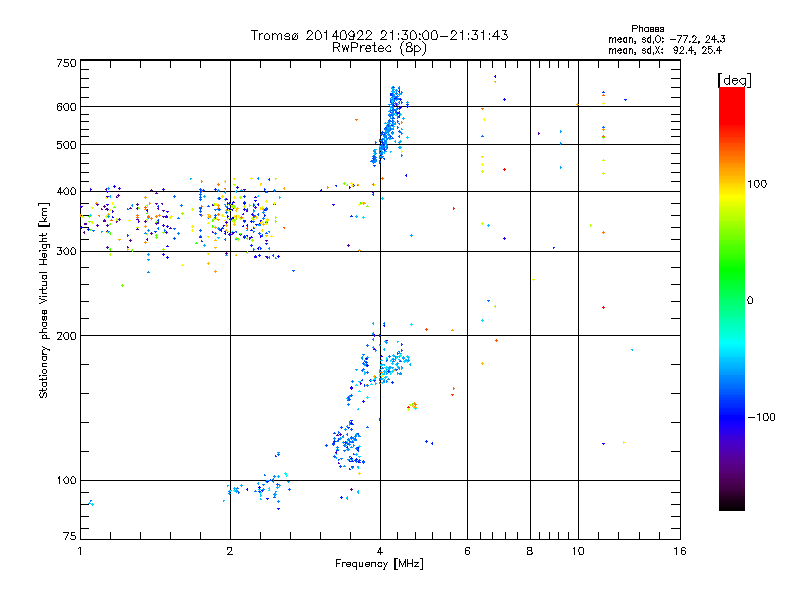This screenshot has height=600, width=800.
Task: Click the y-axis label '400'
Action: (67, 191)
